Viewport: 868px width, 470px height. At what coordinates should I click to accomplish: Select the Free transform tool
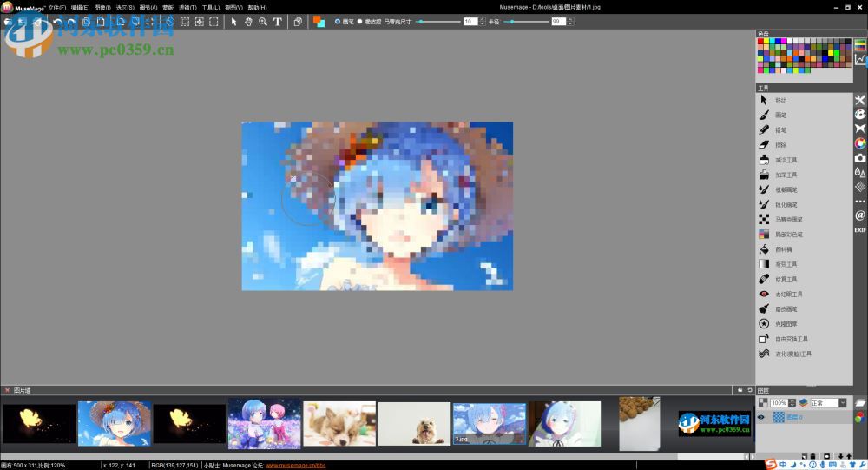click(x=764, y=339)
